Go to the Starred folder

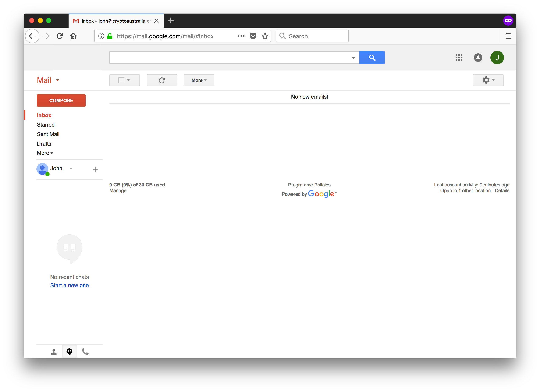(x=46, y=125)
